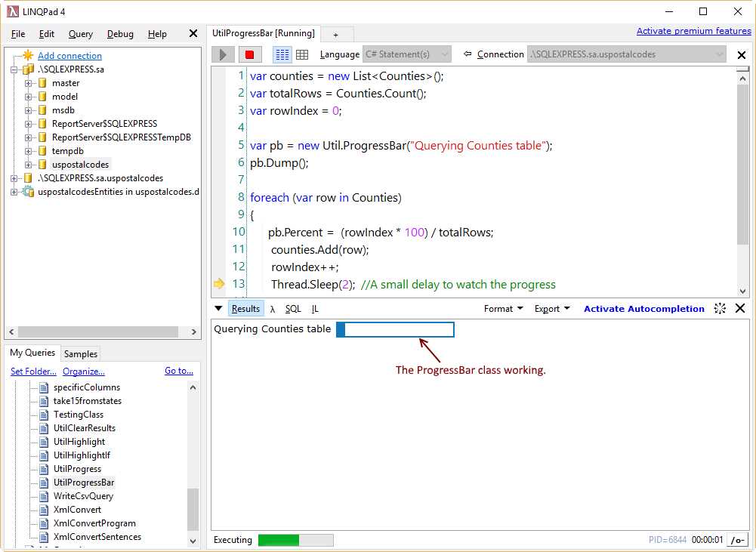Open the Query menu
Screen dimensions: 756x552
(x=81, y=34)
